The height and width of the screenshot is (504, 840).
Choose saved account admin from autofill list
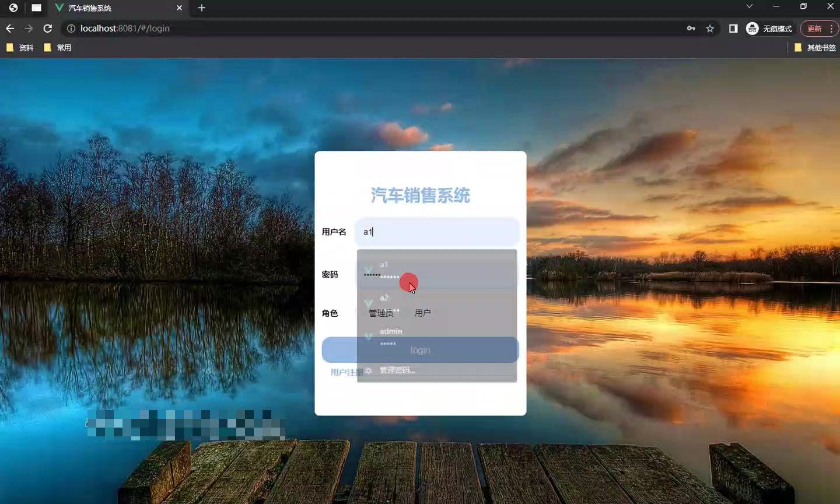(x=437, y=337)
